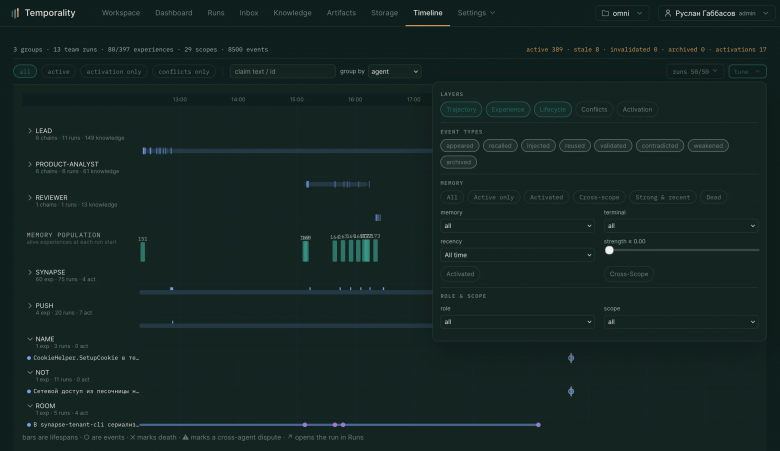The image size is (780, 451).
Task: Click the first memory population bar 151
Action: [x=143, y=252]
